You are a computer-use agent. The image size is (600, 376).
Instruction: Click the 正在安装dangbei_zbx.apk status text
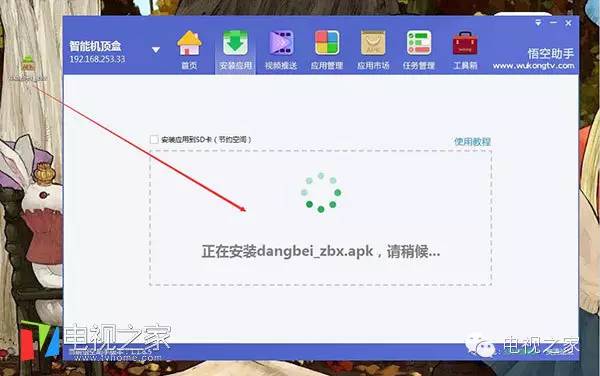(321, 252)
